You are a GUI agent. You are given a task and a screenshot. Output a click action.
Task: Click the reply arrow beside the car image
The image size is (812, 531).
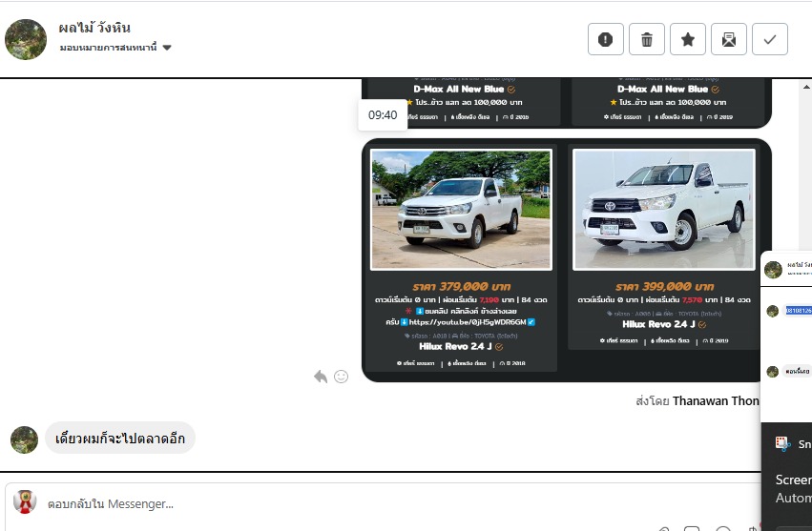(321, 377)
